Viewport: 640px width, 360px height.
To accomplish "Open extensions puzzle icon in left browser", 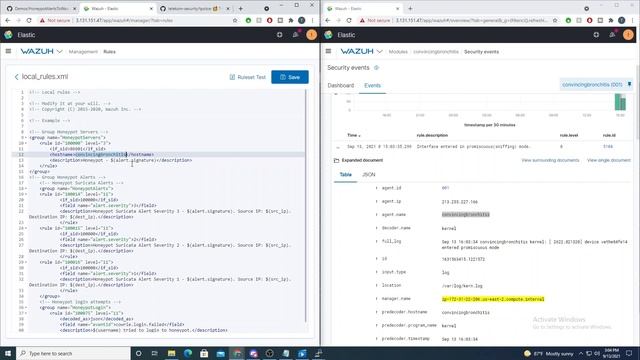I will 291,20.
